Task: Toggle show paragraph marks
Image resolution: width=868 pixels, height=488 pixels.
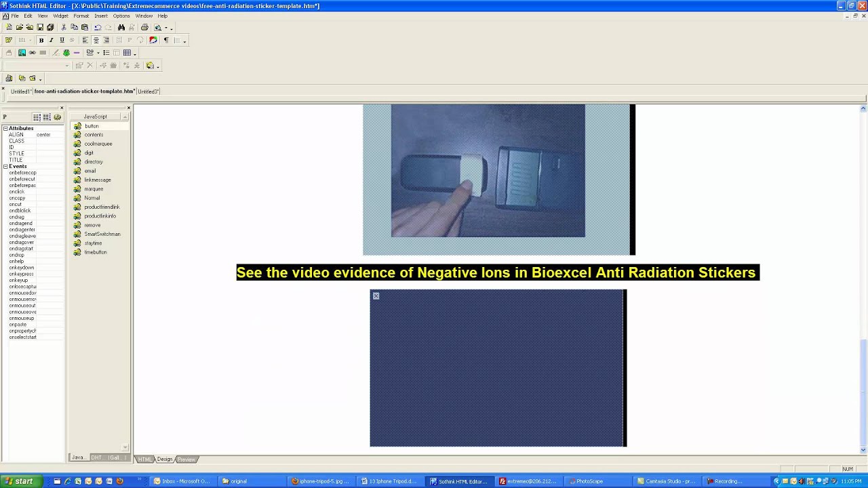Action: pyautogui.click(x=166, y=40)
